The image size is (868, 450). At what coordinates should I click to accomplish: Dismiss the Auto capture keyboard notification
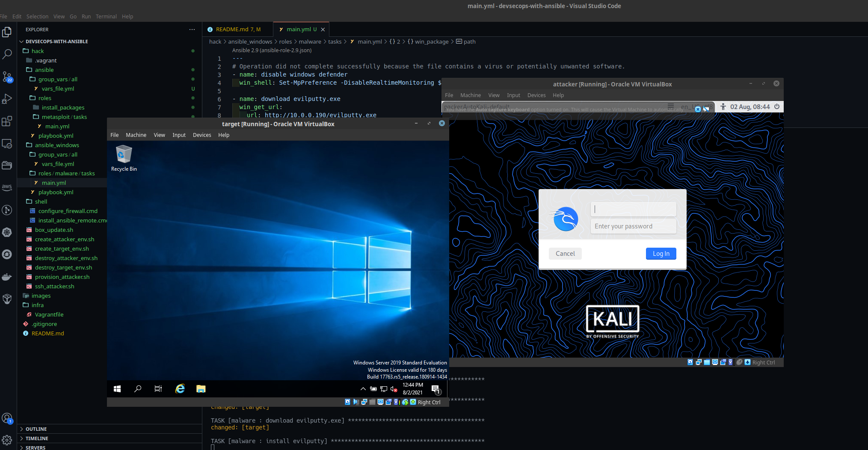698,110
